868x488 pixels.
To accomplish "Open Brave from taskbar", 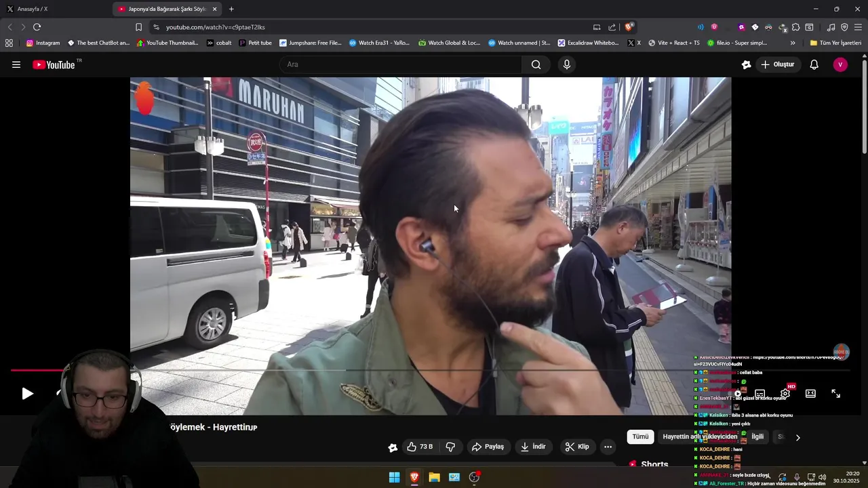I will click(414, 477).
